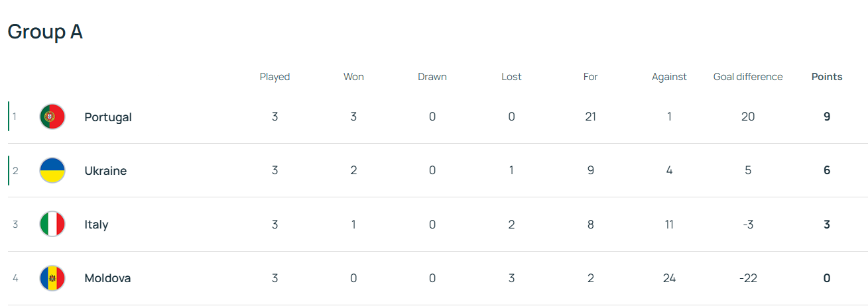Click the Italy flag icon

[x=52, y=224]
